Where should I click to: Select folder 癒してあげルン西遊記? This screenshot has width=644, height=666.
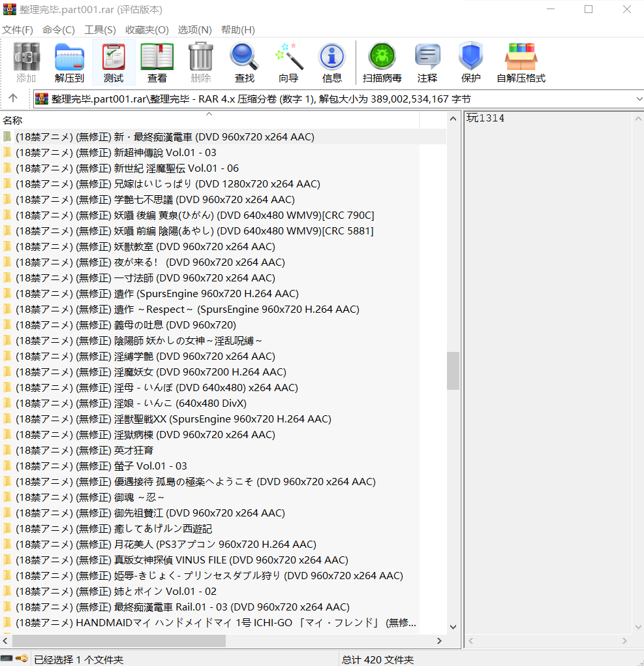coord(114,528)
